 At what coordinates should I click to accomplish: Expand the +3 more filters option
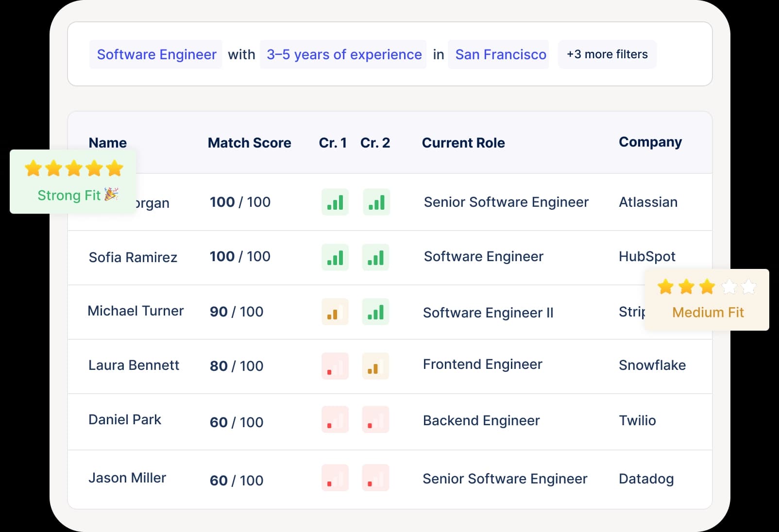coord(607,54)
